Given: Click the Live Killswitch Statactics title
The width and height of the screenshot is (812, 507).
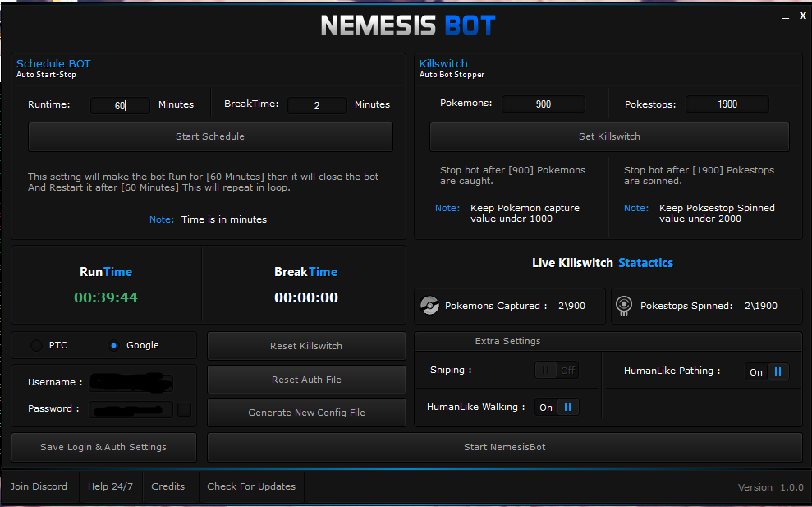Looking at the screenshot, I should [x=603, y=263].
